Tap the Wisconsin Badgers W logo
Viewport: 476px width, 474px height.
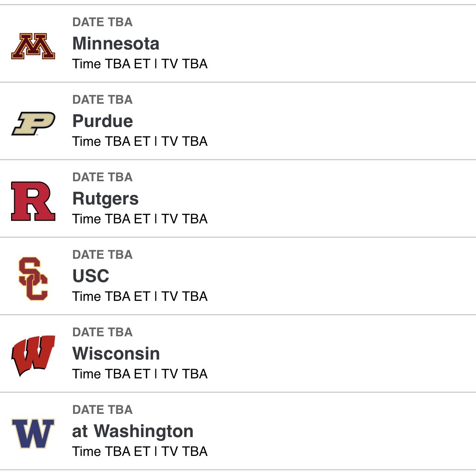click(33, 356)
